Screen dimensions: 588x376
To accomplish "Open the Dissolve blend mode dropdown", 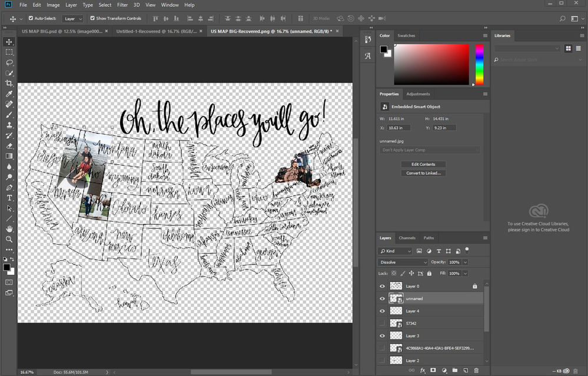I will [x=402, y=262].
